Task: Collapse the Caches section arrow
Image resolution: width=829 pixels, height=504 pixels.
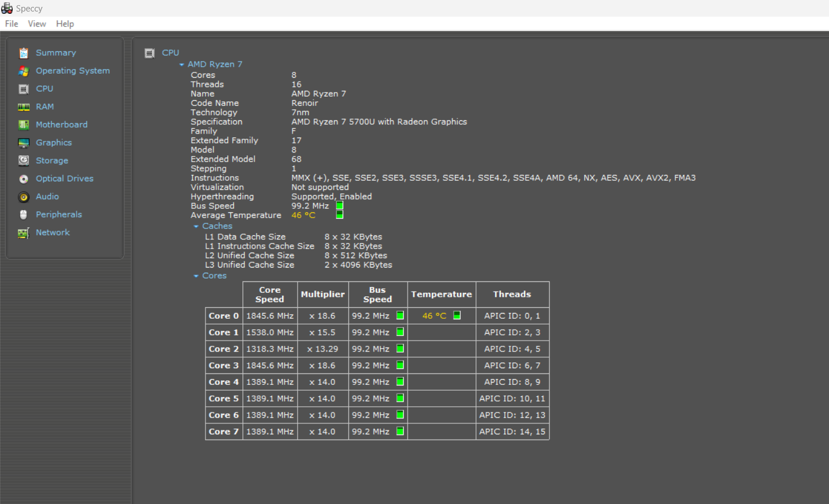Action: point(196,227)
